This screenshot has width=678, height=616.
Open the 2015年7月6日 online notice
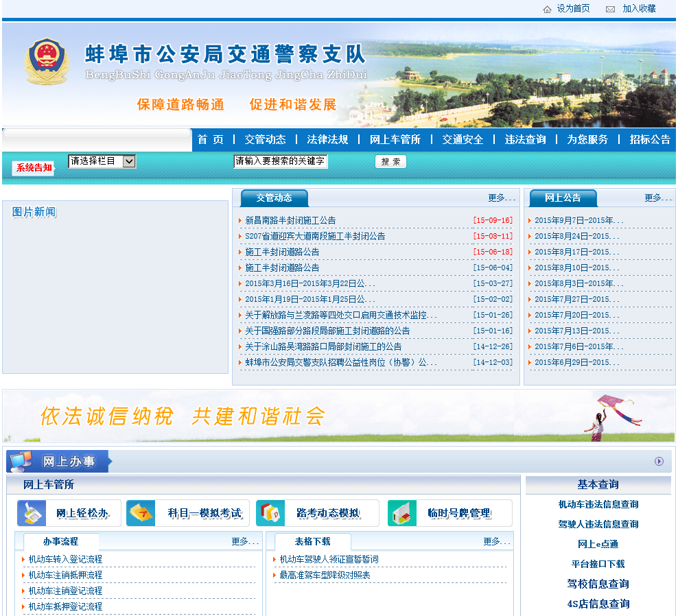(x=579, y=346)
